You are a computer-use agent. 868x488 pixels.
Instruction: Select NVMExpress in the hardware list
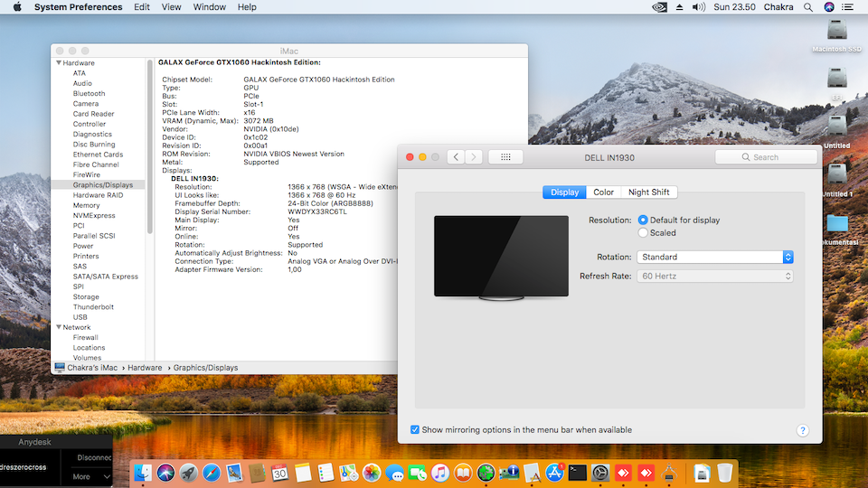click(x=94, y=215)
